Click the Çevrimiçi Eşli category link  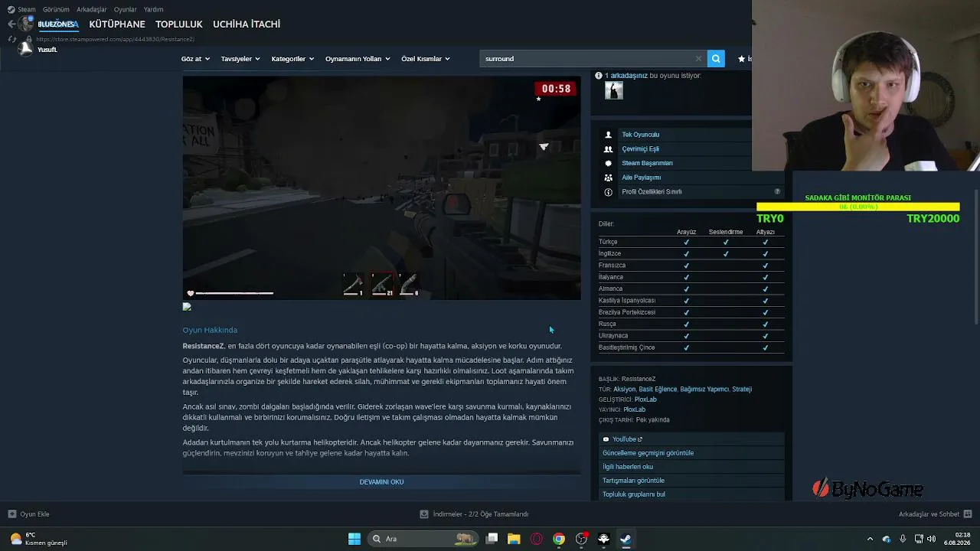coord(640,149)
